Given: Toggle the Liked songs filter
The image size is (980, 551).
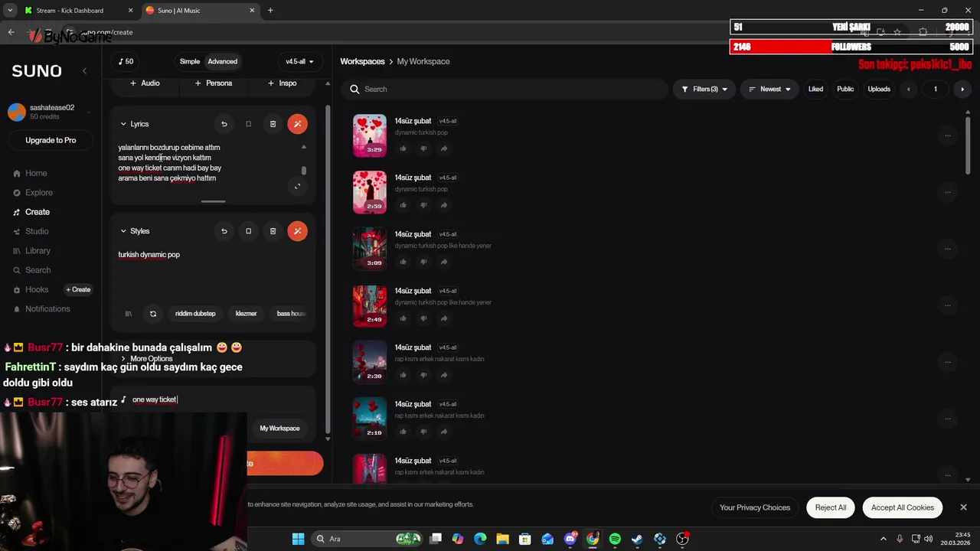Looking at the screenshot, I should [815, 90].
